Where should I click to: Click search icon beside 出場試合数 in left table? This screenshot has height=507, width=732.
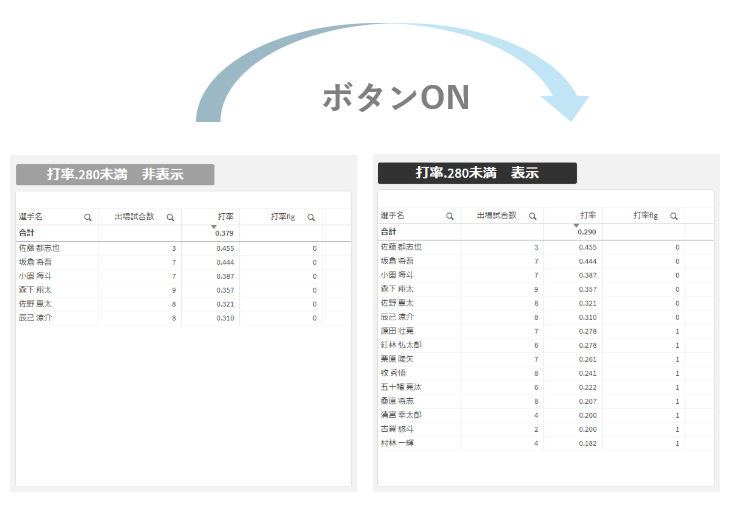pos(170,217)
